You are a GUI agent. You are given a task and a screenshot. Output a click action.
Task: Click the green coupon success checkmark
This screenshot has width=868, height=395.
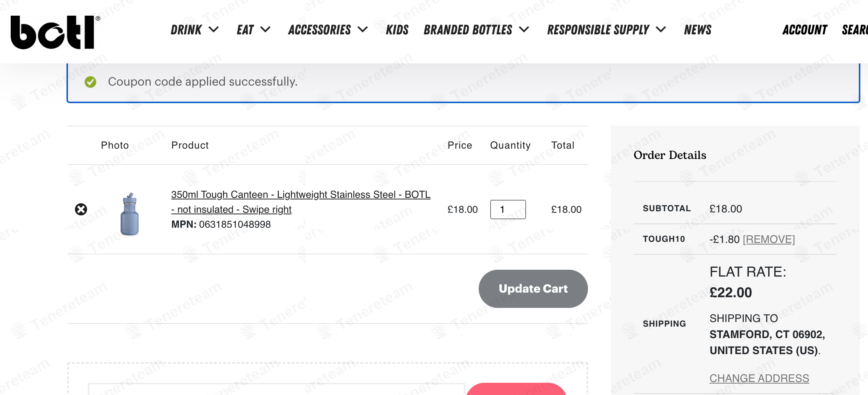click(x=91, y=82)
